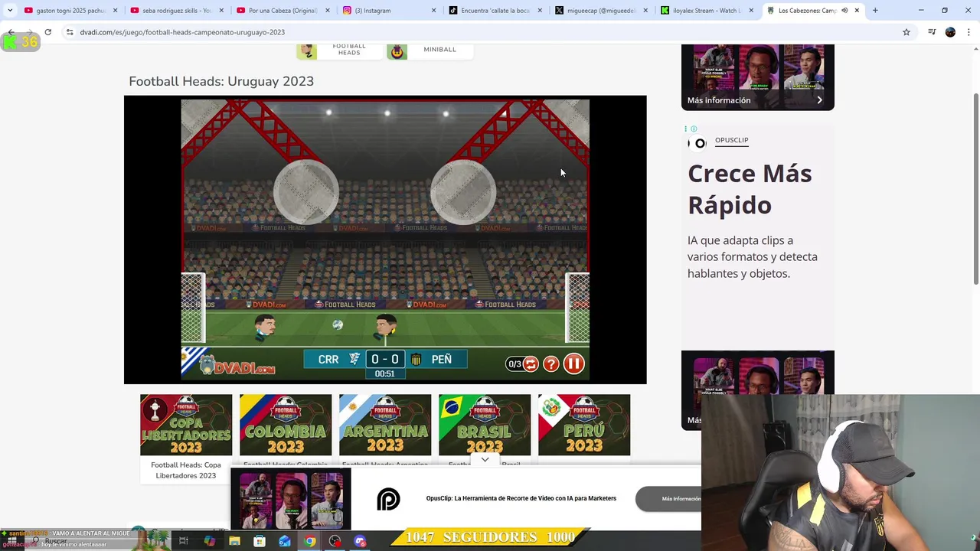Click the OPUSCLIP advertiser label
This screenshot has width=980, height=551.
coord(731,140)
